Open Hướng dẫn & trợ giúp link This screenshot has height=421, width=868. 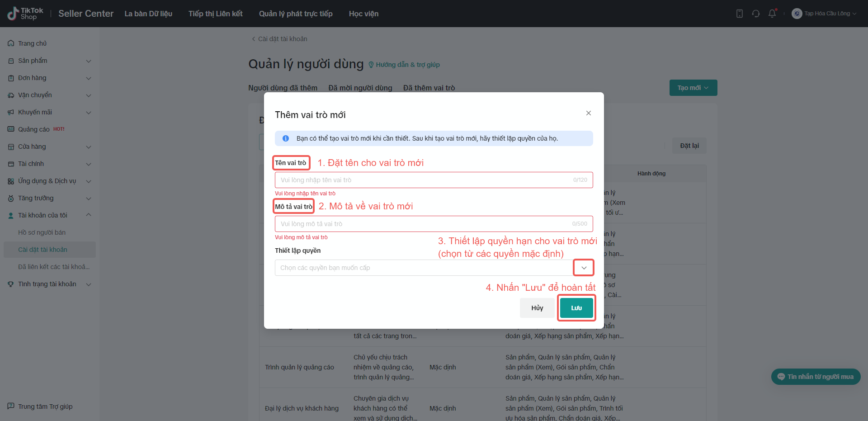click(x=404, y=65)
